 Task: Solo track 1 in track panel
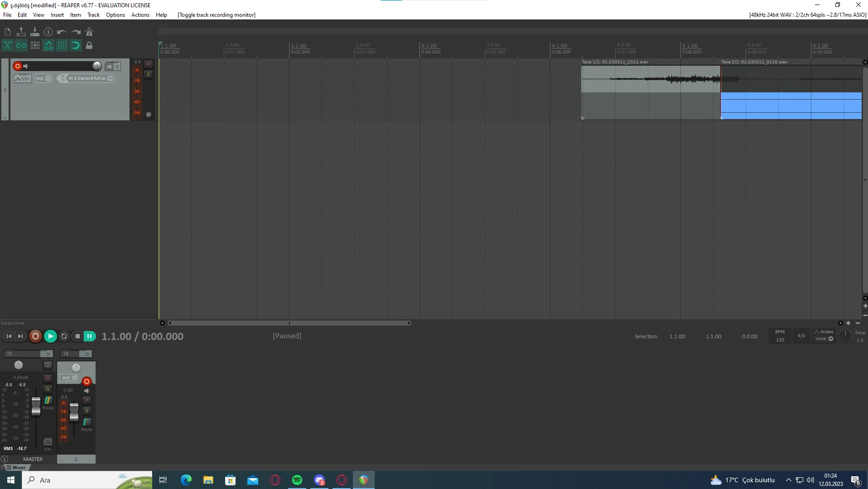pos(148,74)
